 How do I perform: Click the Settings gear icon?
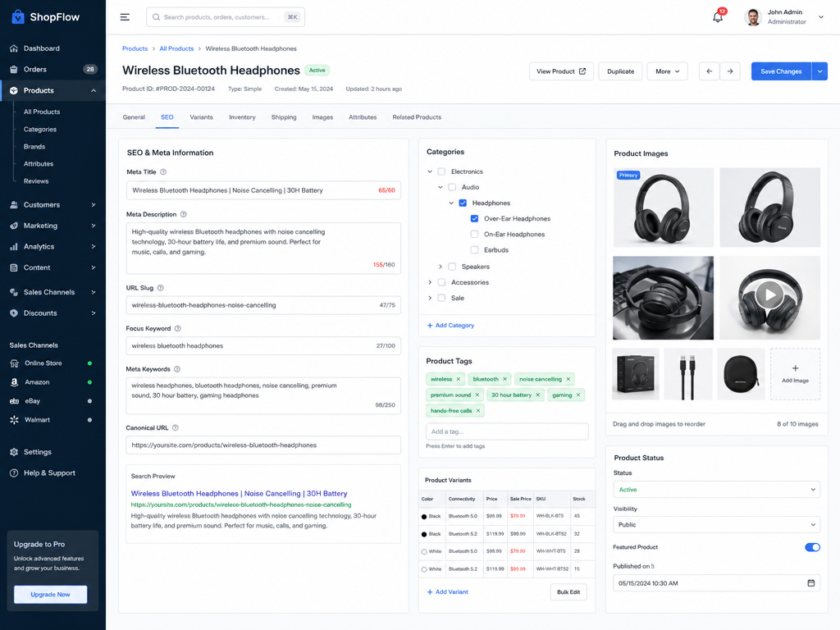[14, 452]
